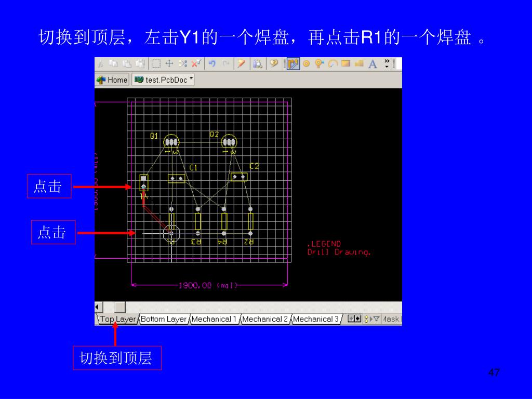Screen dimensions: 532x399
Task: Click the Paste clipboard icon
Action: coord(127,63)
